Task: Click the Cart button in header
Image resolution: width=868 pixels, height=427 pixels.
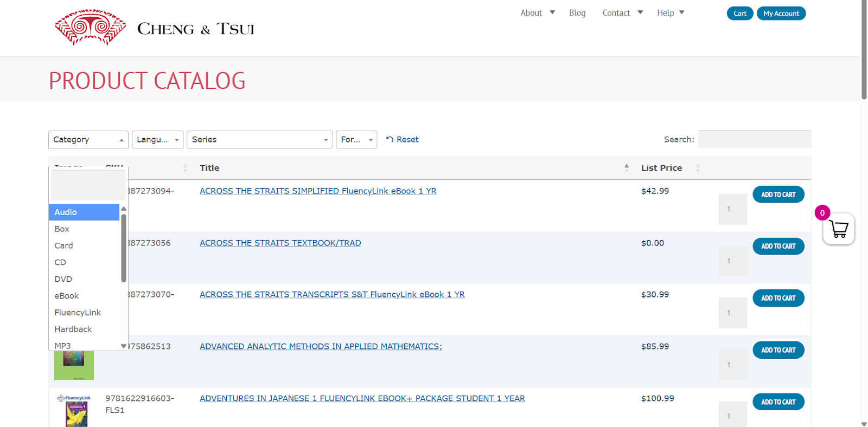Action: click(740, 14)
